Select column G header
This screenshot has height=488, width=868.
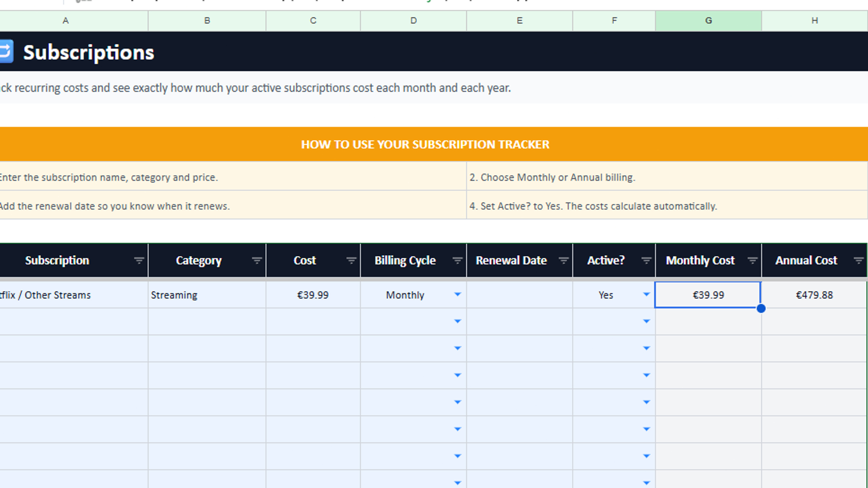point(709,21)
